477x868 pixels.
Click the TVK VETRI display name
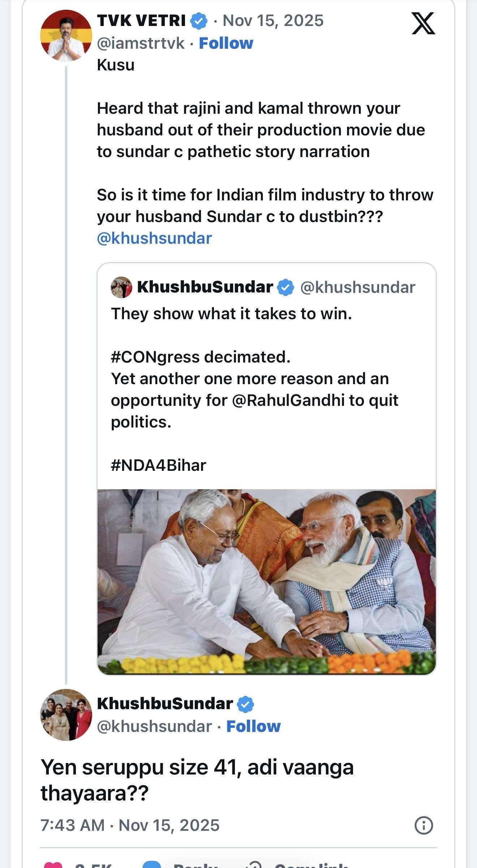click(141, 21)
